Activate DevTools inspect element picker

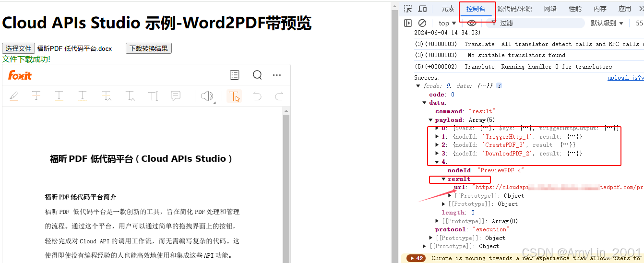point(408,9)
